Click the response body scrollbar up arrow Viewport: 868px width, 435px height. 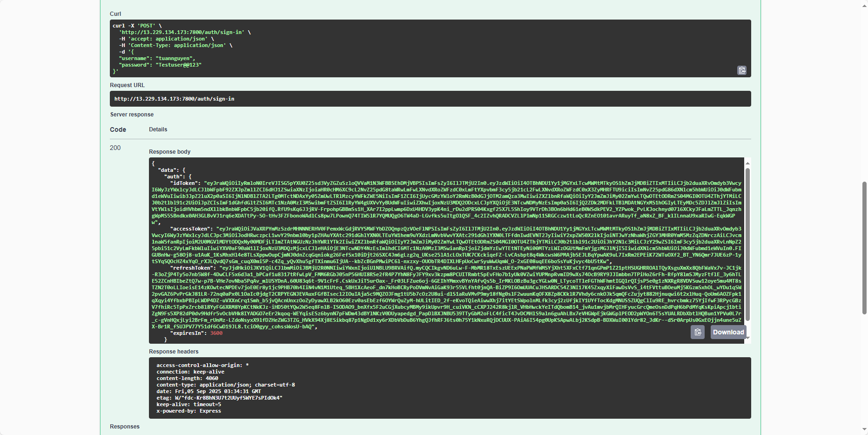(x=747, y=163)
